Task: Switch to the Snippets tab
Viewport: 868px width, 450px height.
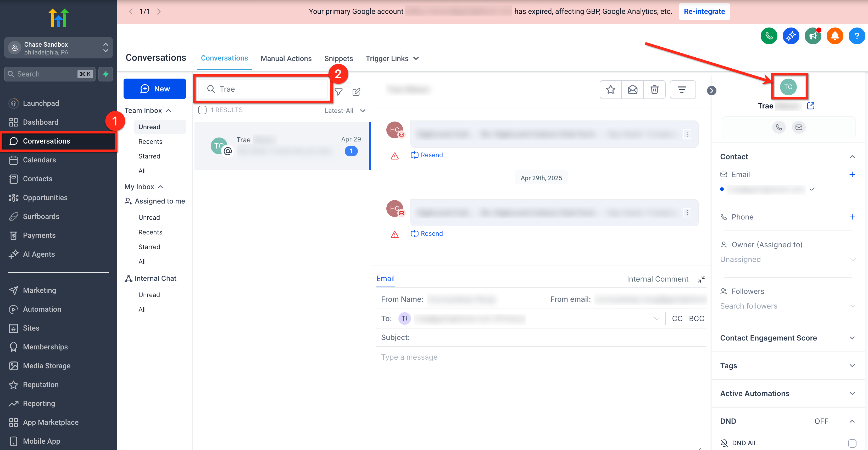Action: (x=338, y=58)
